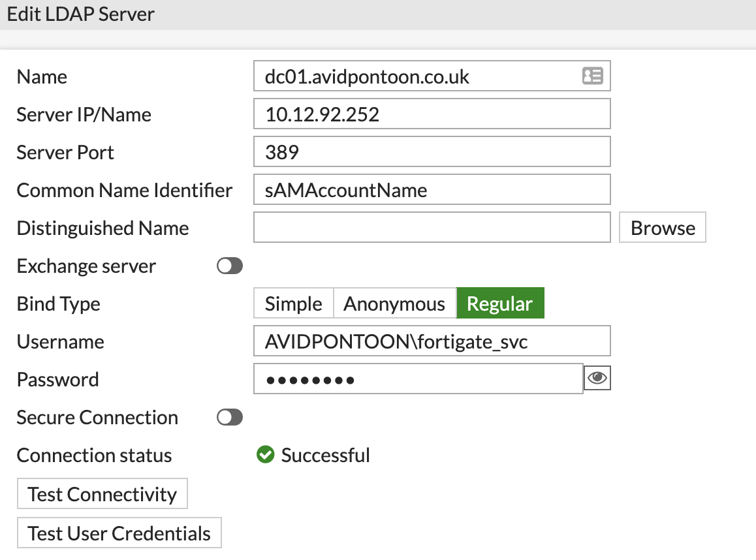
Task: Open the Distinguished Name Browse dialog
Action: tap(662, 227)
